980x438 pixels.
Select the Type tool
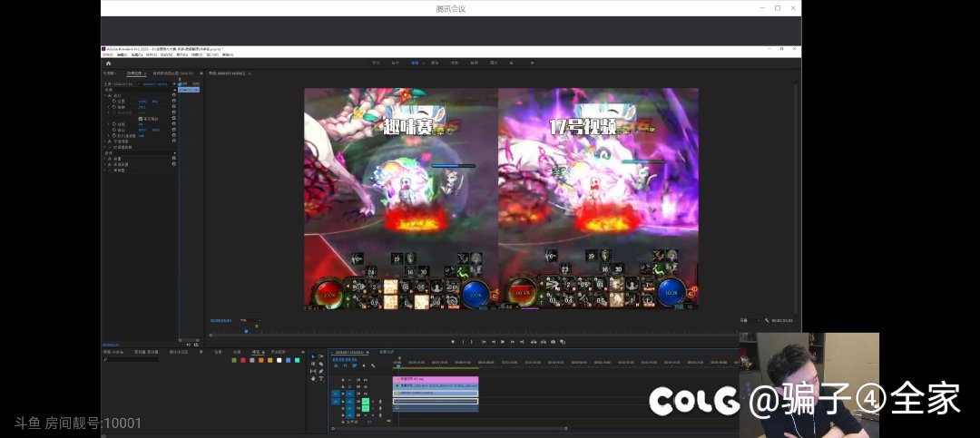click(321, 379)
